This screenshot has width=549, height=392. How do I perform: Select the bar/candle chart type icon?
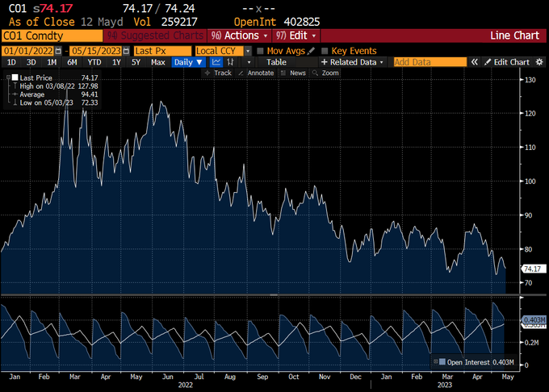pyautogui.click(x=230, y=62)
